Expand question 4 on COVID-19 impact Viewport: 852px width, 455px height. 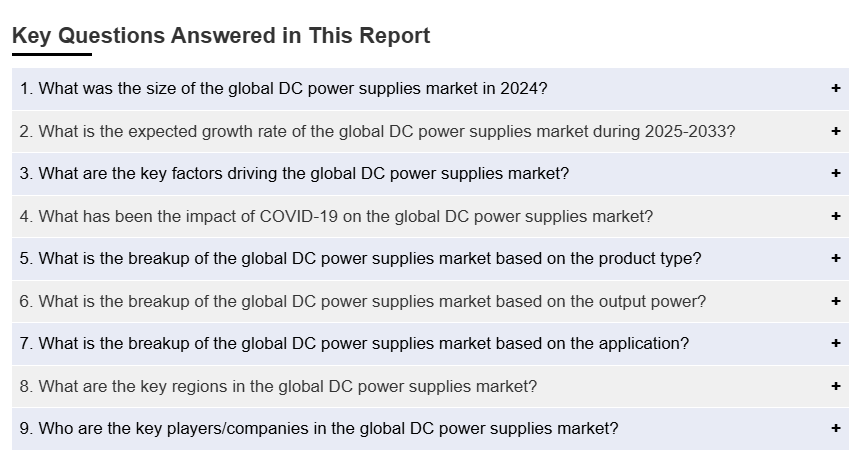336,216
